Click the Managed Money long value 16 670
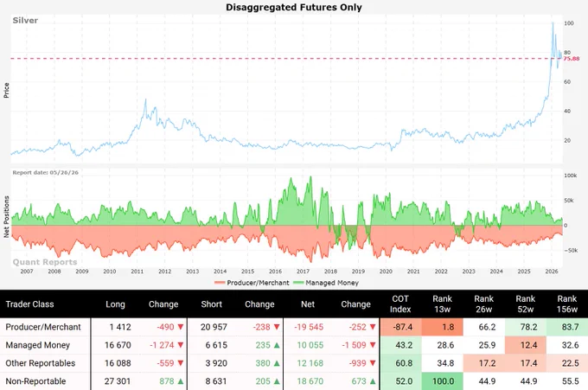Viewport: 588px width, 390px height. tap(118, 345)
